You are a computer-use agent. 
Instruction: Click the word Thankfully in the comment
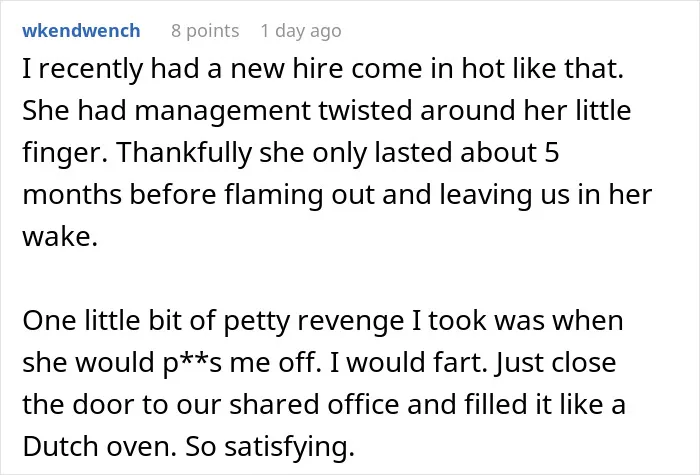point(185,153)
